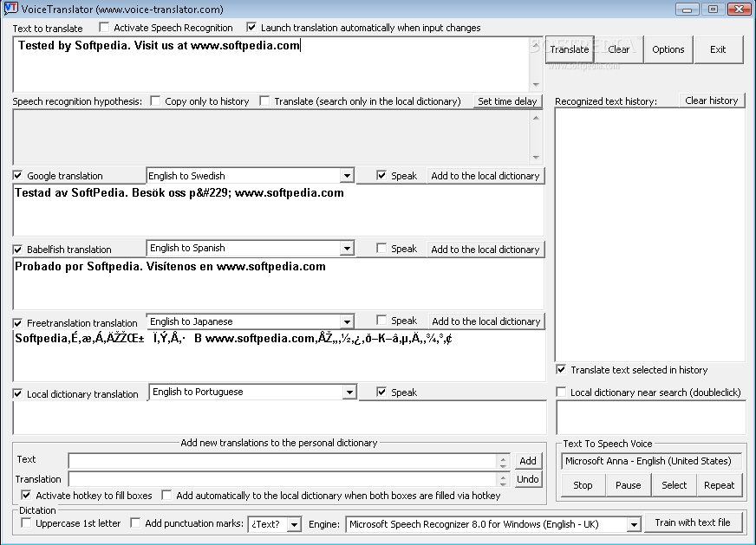Click the Translate button

coord(570,49)
